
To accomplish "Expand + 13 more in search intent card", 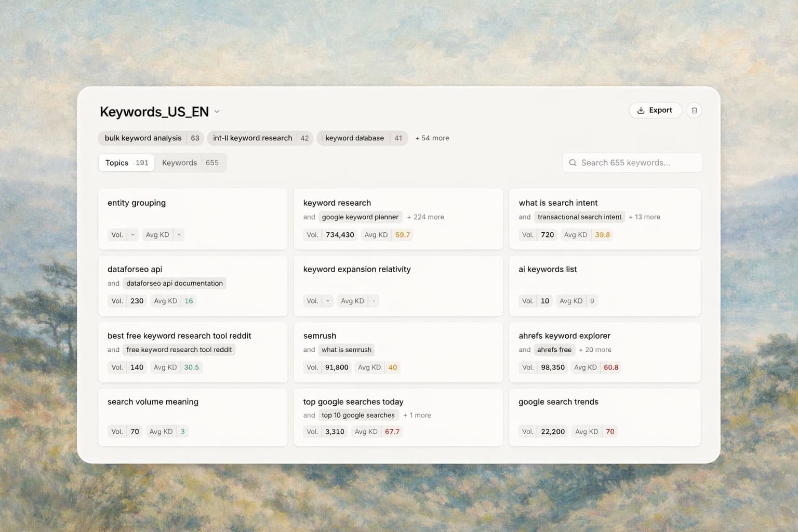I will tap(644, 217).
